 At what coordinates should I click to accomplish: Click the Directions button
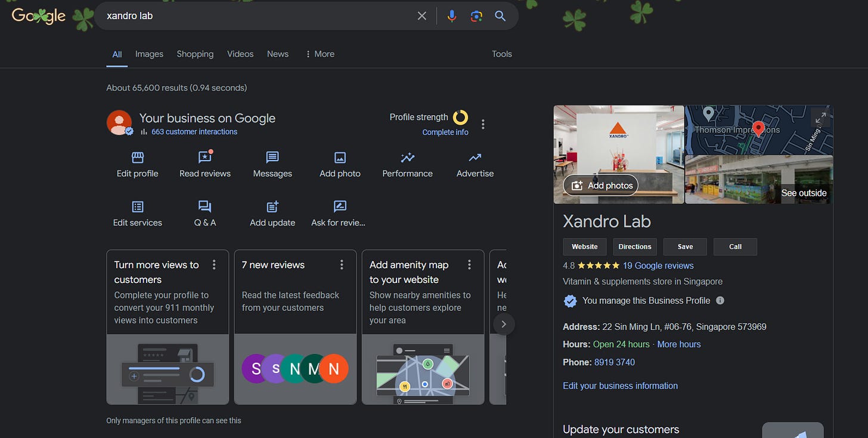635,246
